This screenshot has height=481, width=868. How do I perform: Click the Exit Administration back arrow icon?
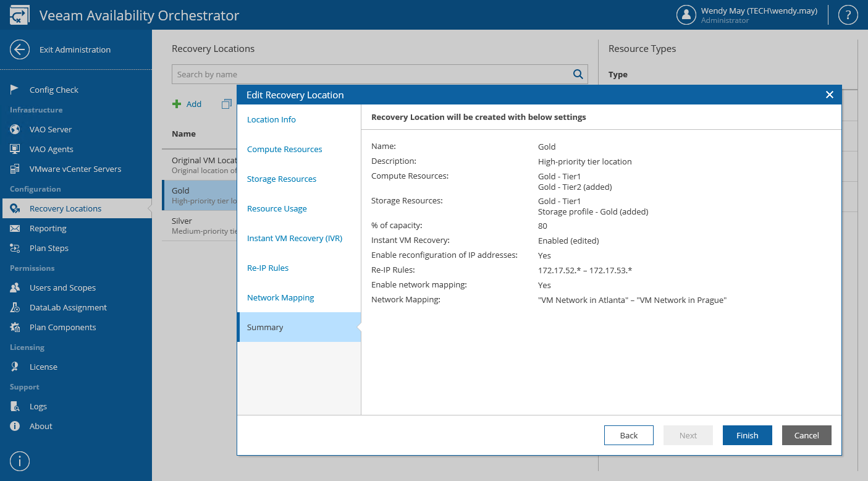coord(20,49)
